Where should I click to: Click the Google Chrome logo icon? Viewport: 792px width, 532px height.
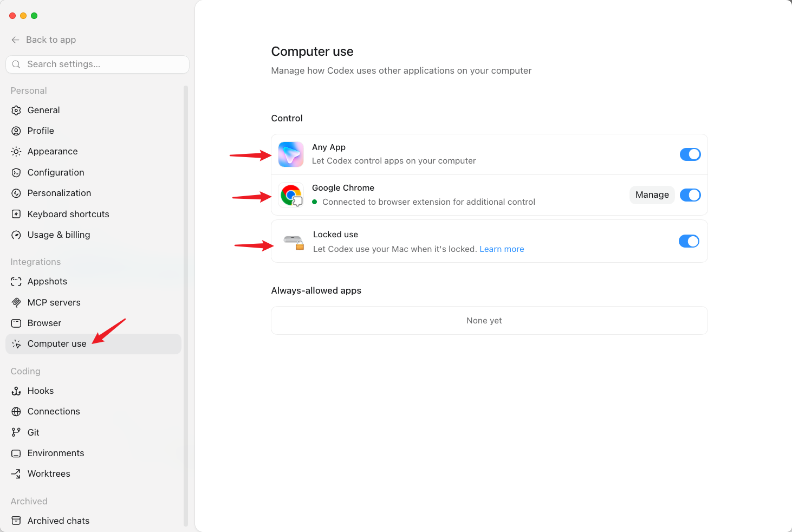[x=291, y=195]
